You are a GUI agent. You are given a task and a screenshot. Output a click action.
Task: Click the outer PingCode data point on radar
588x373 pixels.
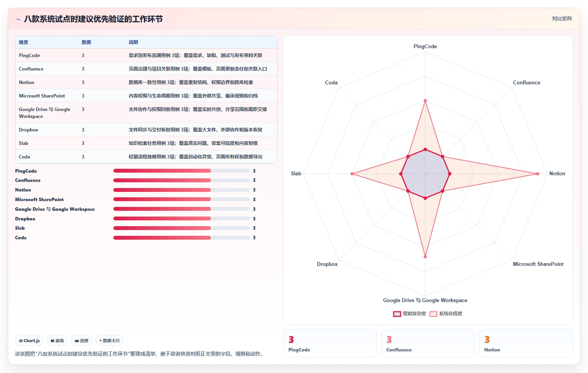(425, 101)
